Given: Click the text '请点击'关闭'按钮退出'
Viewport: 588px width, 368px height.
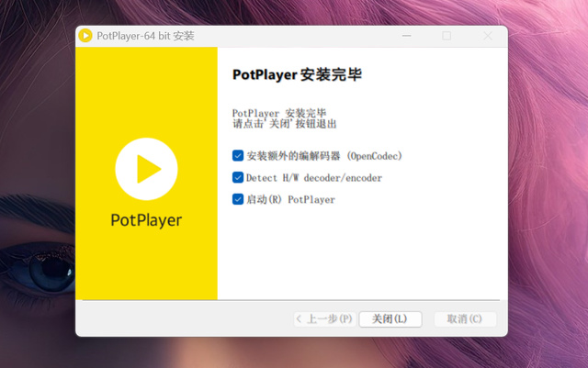Looking at the screenshot, I should point(285,124).
